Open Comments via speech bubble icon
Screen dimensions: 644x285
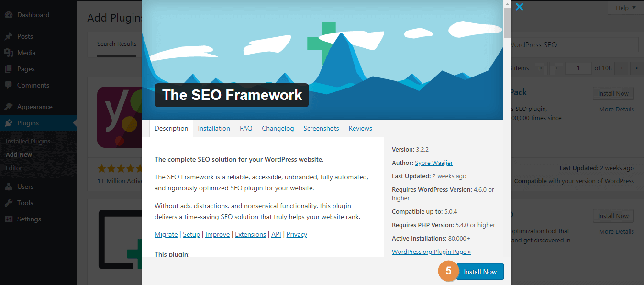pyautogui.click(x=9, y=85)
